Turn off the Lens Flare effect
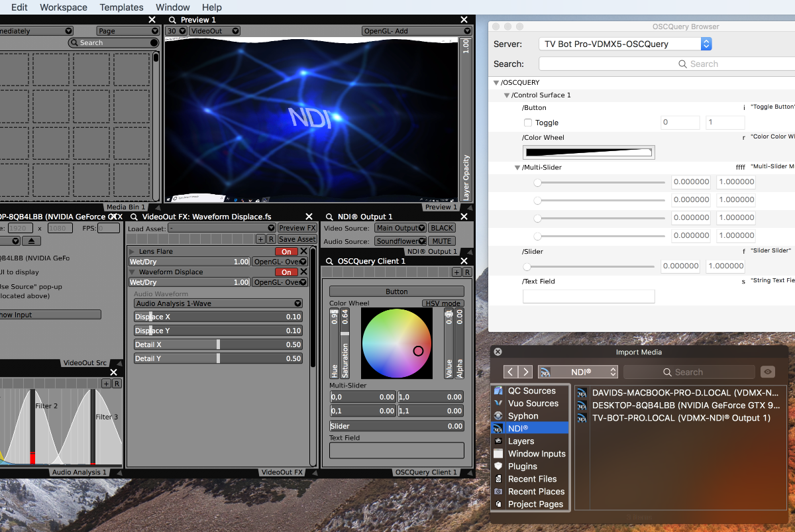 point(286,252)
